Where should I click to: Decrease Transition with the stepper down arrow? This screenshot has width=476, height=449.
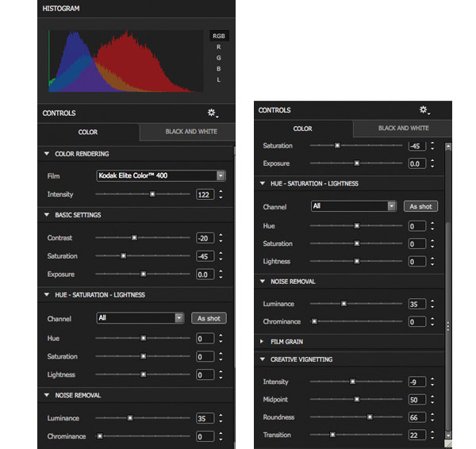click(432, 439)
